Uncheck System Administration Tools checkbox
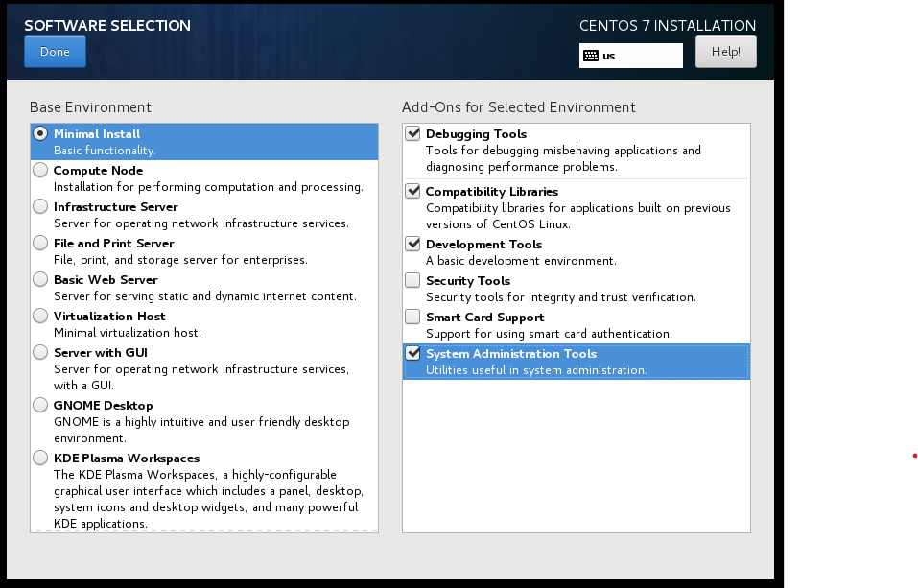This screenshot has height=588, width=918. pyautogui.click(x=412, y=353)
